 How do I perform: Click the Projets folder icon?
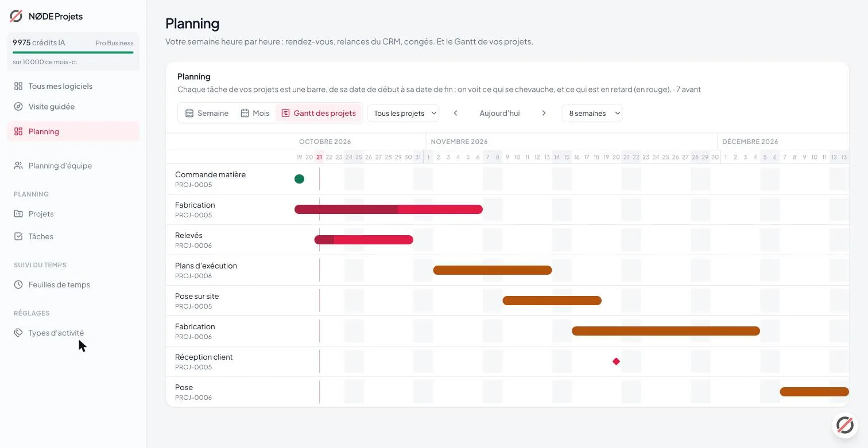(18, 214)
